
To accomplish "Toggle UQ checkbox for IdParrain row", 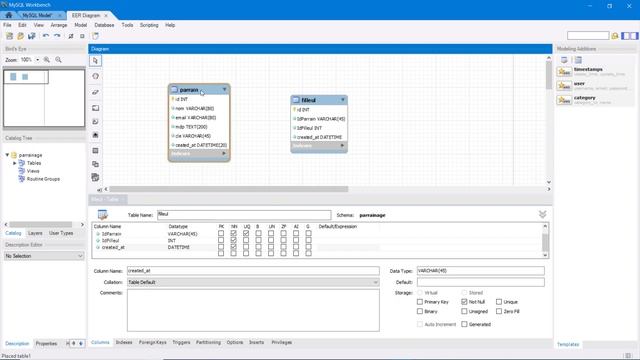I will [246, 233].
